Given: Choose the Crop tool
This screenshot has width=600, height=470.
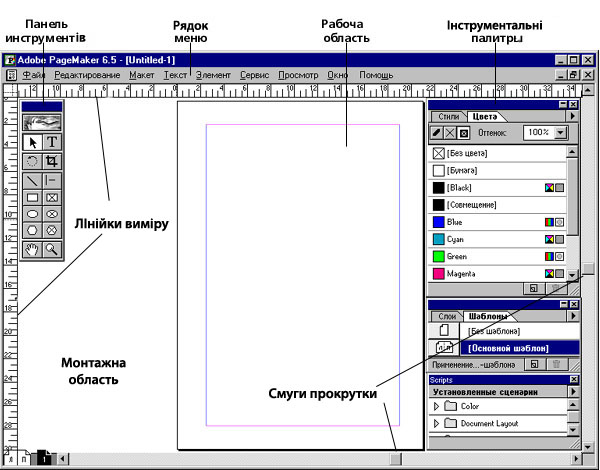Looking at the screenshot, I should (x=52, y=161).
